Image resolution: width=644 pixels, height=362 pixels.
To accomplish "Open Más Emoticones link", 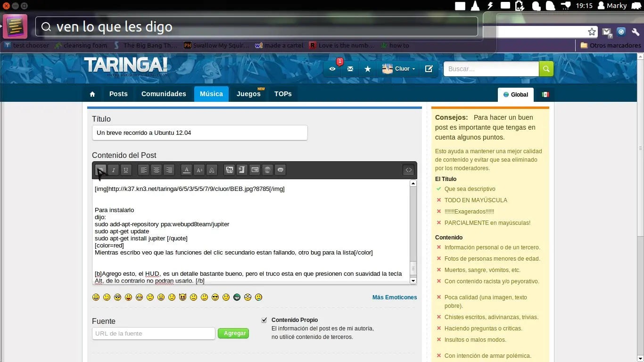I will tap(395, 297).
